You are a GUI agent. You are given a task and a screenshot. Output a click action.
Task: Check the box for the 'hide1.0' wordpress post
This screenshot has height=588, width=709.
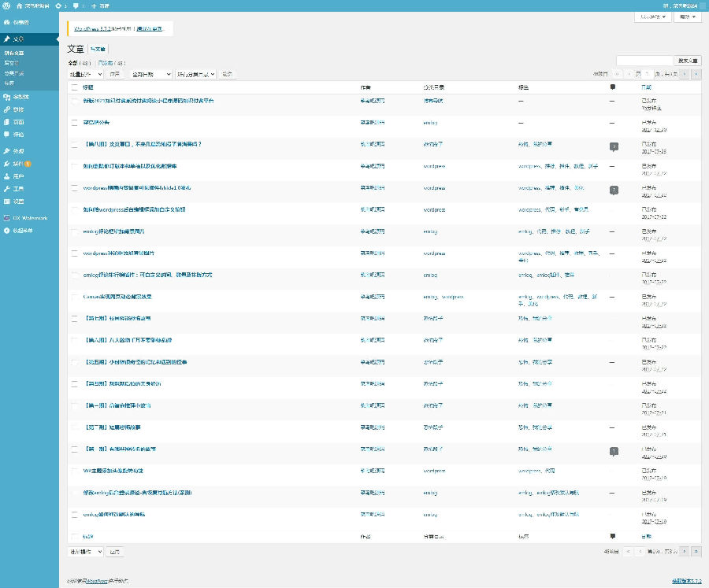click(x=75, y=188)
